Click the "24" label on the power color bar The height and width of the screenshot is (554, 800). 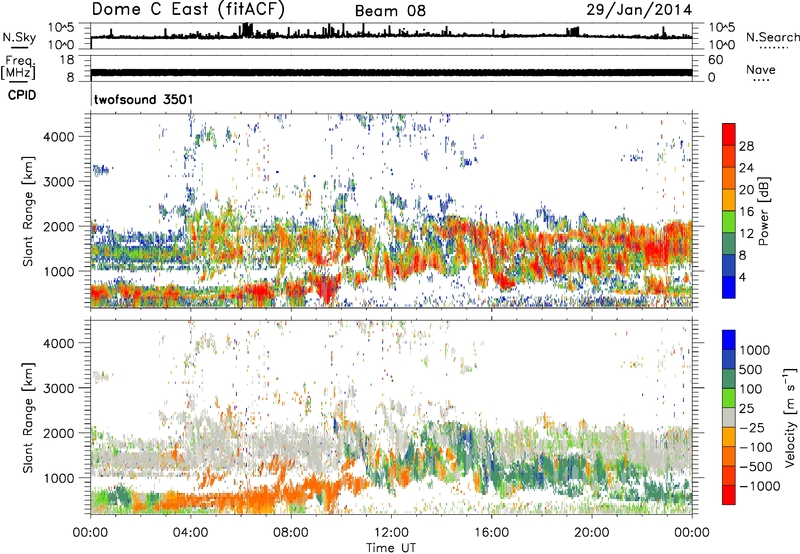[746, 168]
